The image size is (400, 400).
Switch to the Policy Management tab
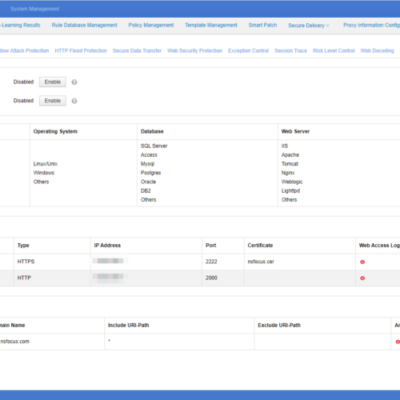[x=151, y=25]
